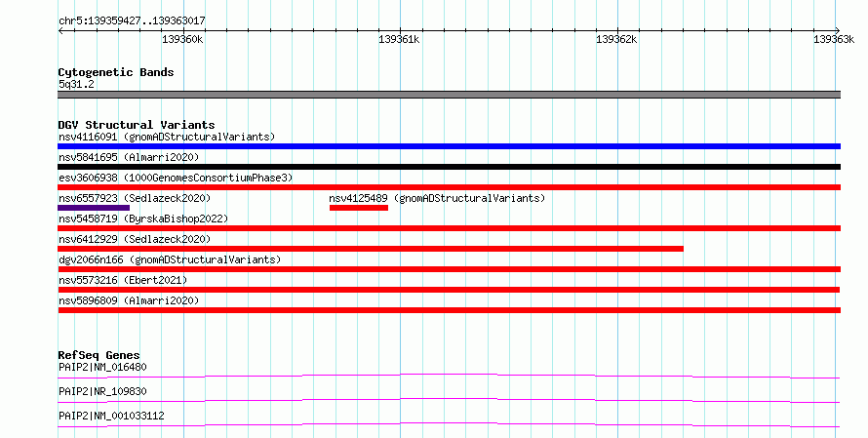
Task: Select the nsv4116091 (gnomADStructuralVariants) label
Action: pyautogui.click(x=167, y=137)
